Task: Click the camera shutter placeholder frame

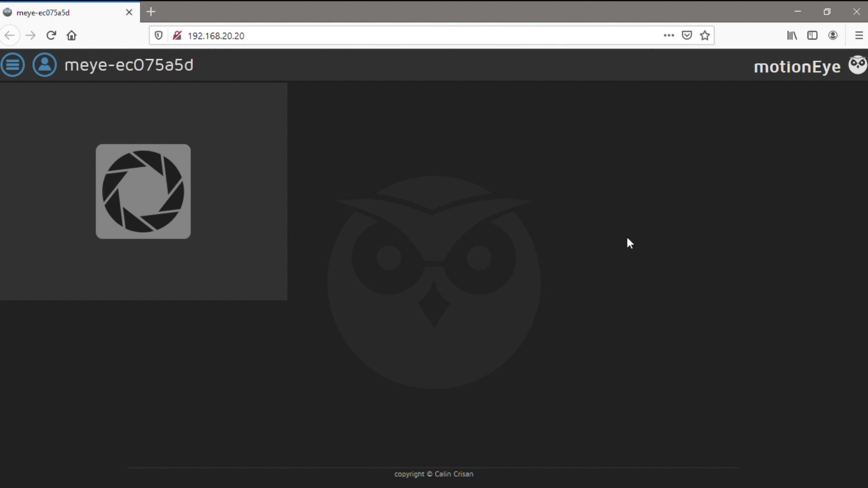Action: (143, 192)
